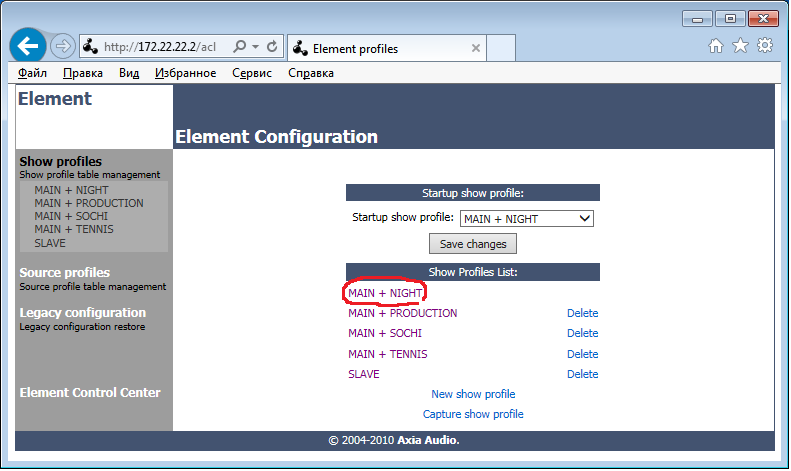This screenshot has height=471, width=791.
Task: Click the browser forward arrow button
Action: (63, 46)
